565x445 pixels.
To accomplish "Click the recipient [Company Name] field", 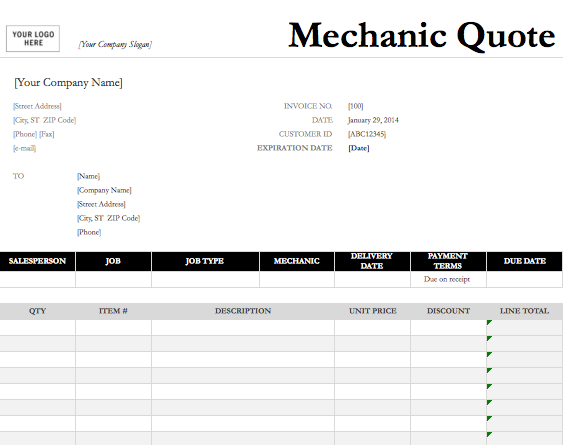I will tap(104, 190).
